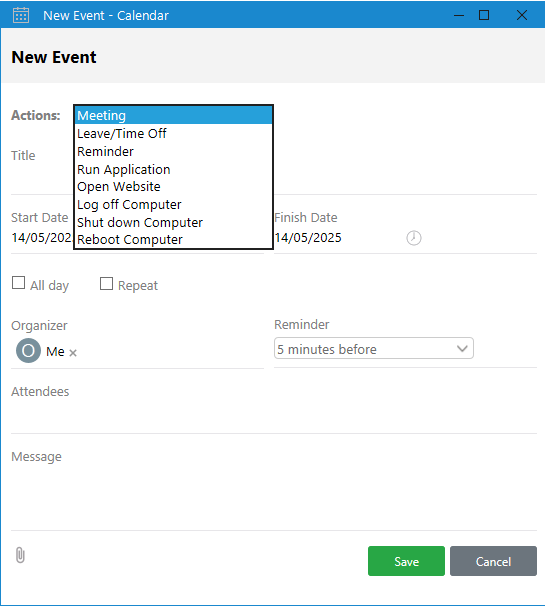Click the paperclip attachment icon

click(20, 556)
